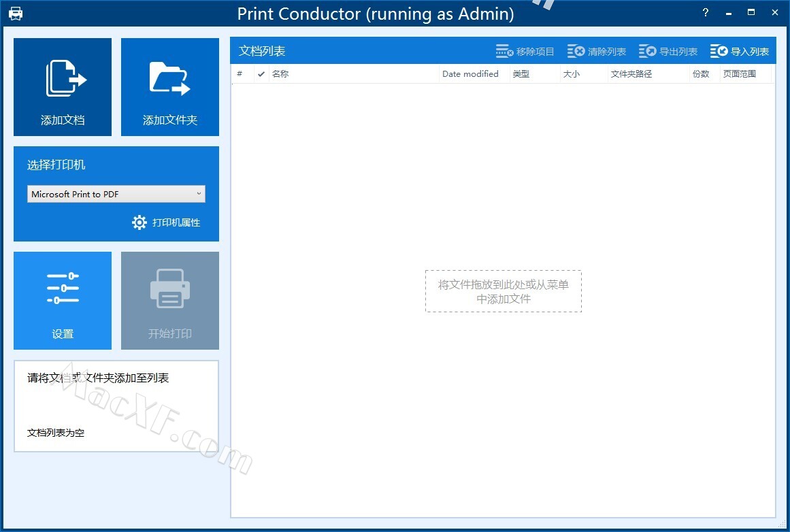Click the 移除项目 button label
Screen dimensions: 790x532
coord(535,52)
